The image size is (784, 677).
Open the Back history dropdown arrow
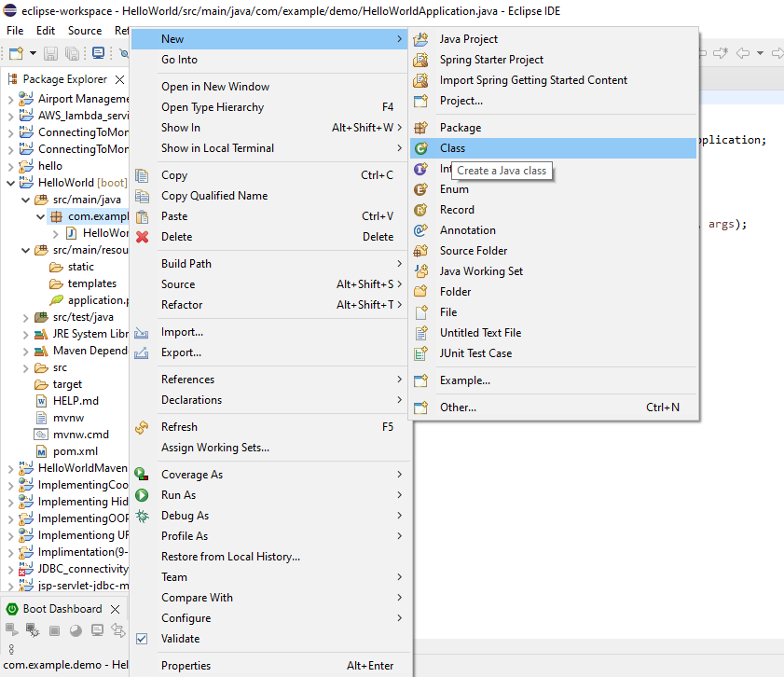click(x=760, y=52)
